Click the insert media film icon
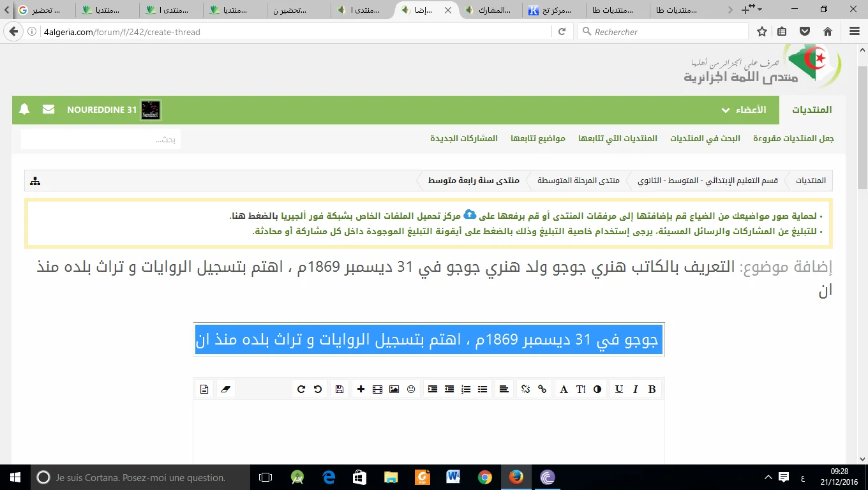868x490 pixels. tap(377, 389)
